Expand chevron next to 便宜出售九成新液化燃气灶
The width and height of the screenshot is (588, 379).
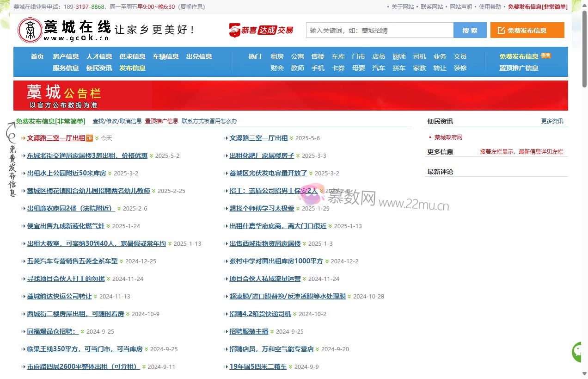coord(109,226)
